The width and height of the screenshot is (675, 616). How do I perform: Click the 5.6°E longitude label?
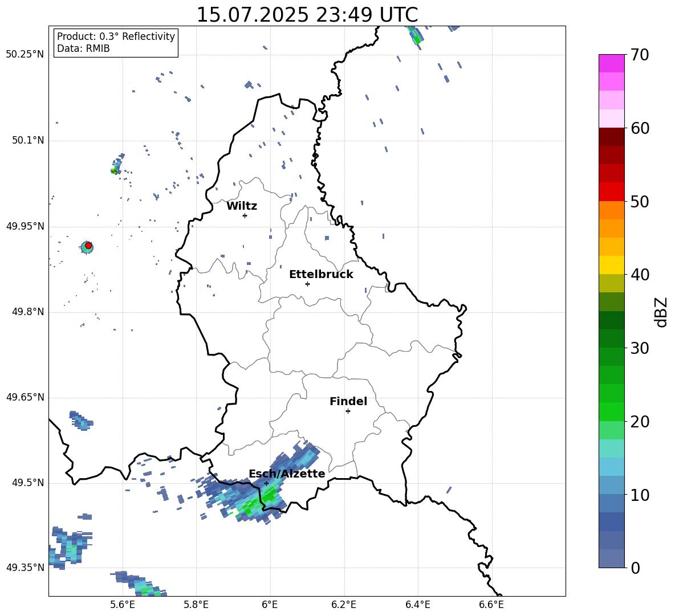point(123,605)
